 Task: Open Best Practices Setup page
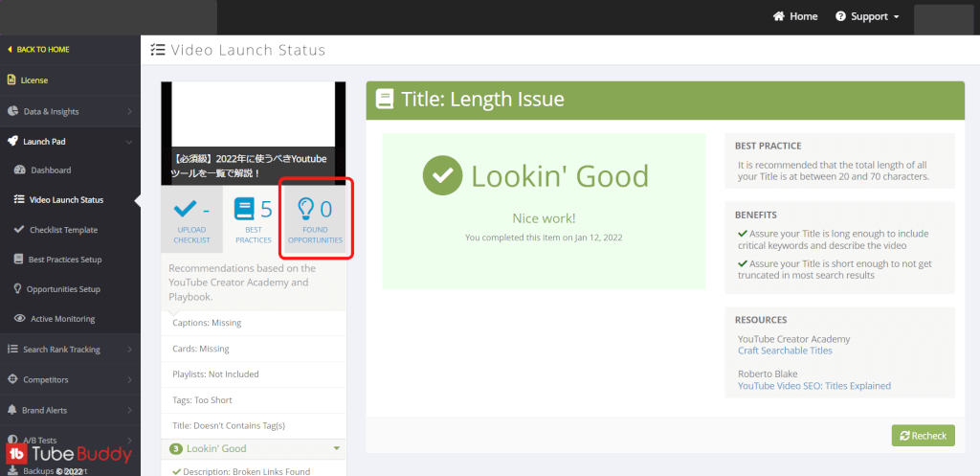(65, 260)
